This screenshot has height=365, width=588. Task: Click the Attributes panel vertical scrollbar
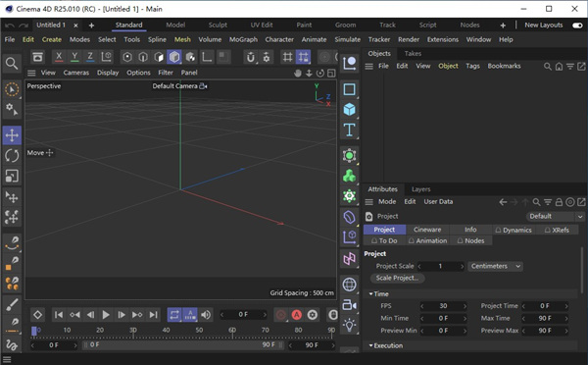[x=582, y=271]
